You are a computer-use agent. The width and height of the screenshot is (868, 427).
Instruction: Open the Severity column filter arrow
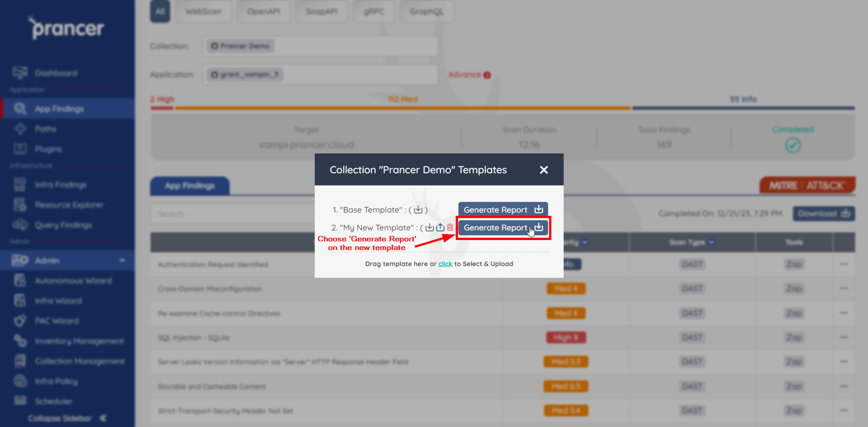pyautogui.click(x=585, y=242)
